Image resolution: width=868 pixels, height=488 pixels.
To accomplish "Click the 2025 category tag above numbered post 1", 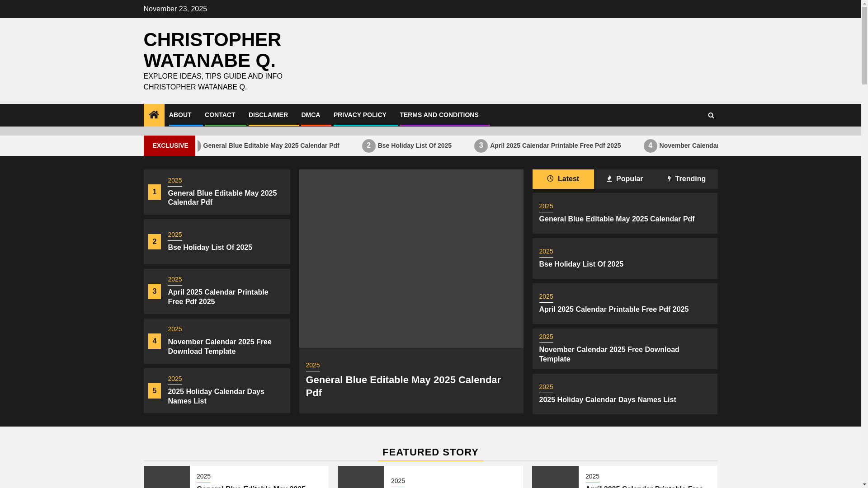I will pos(175,181).
